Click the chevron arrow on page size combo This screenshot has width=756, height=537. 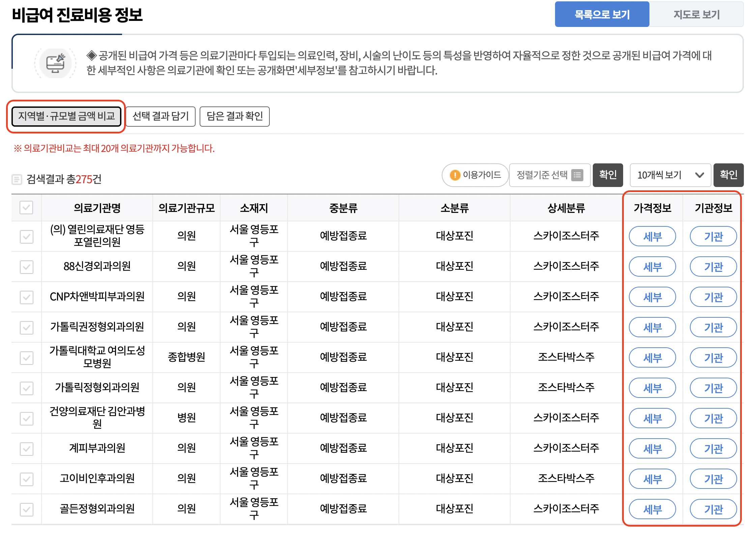click(x=700, y=175)
